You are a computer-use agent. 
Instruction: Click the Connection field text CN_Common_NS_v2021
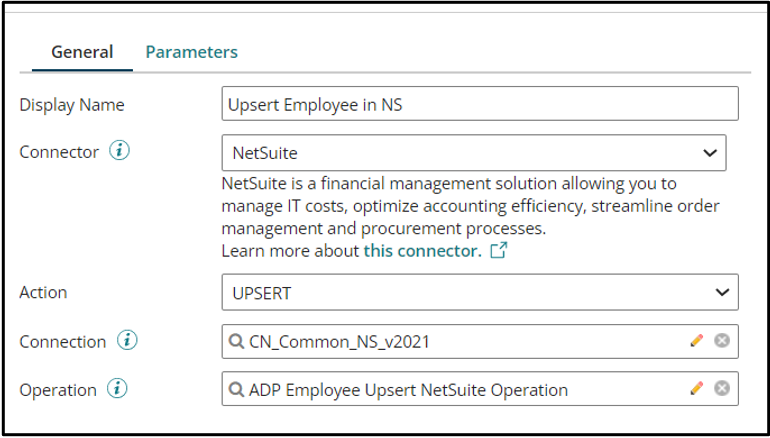pos(340,342)
